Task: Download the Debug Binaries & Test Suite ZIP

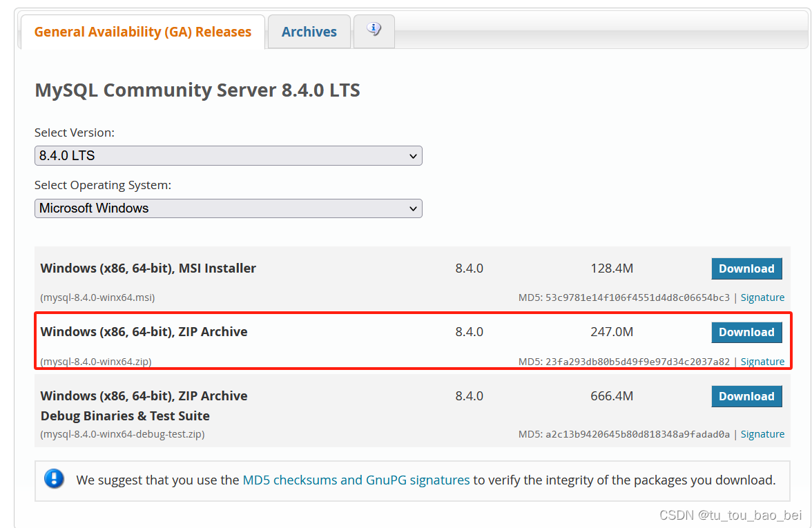Action: click(x=746, y=396)
